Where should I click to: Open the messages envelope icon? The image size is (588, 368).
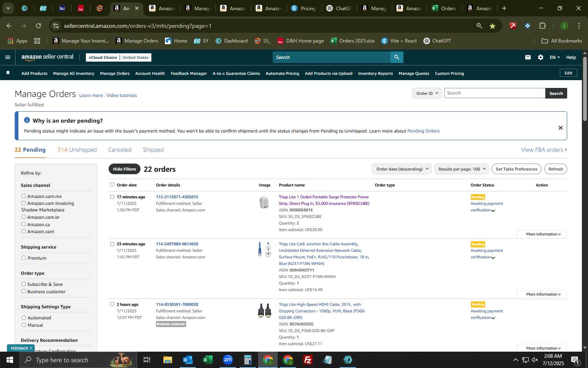click(528, 57)
